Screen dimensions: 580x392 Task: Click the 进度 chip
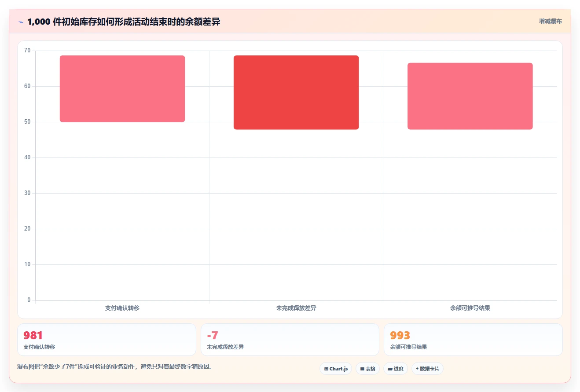[396, 369]
